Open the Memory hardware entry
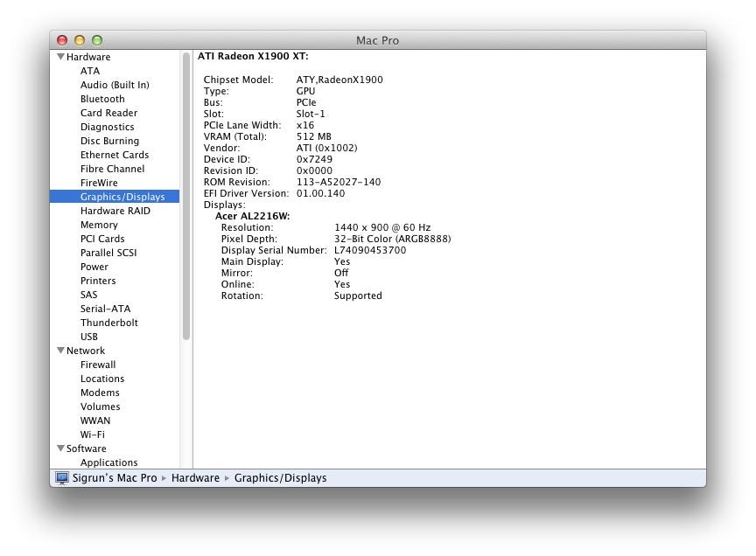 click(x=99, y=225)
